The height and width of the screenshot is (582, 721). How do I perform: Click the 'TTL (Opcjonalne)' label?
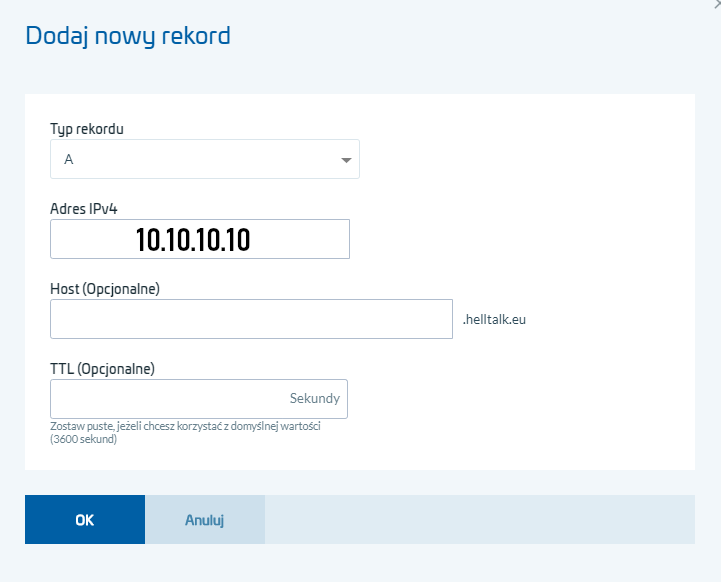coord(102,369)
